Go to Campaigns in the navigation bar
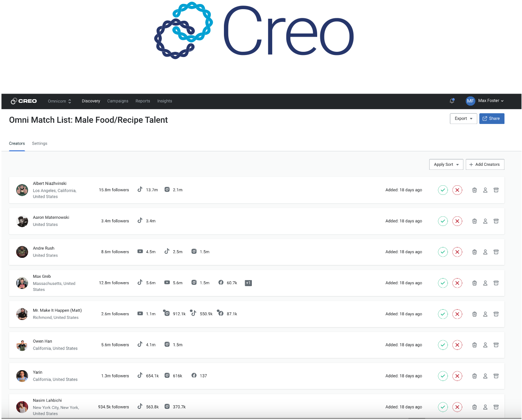522x420 pixels. click(118, 101)
